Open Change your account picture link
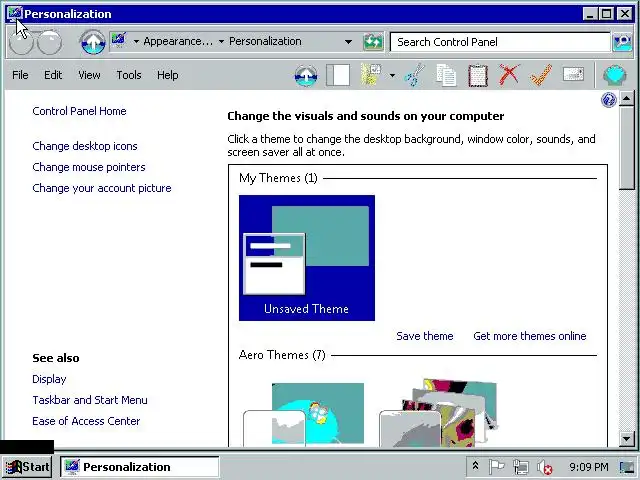The image size is (640, 480). (x=102, y=188)
